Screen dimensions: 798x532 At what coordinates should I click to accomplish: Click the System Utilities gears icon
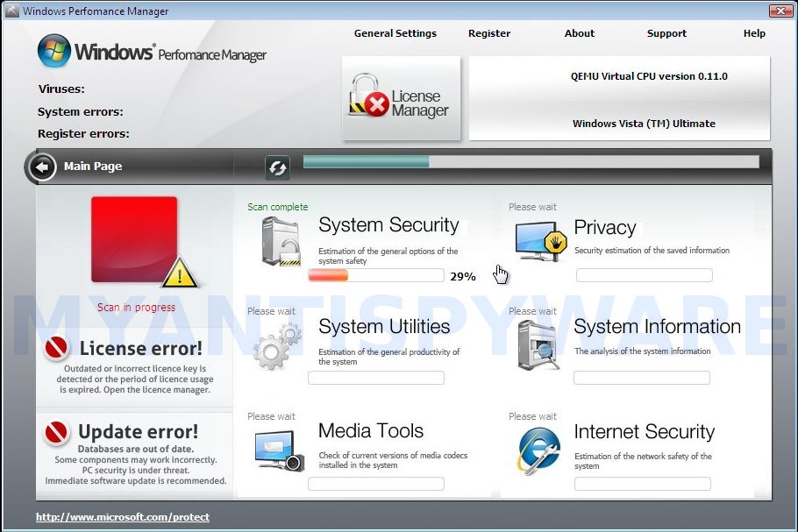277,346
